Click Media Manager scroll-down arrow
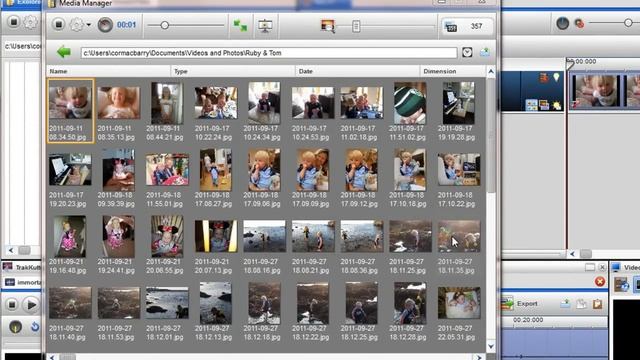Image resolution: width=640 pixels, height=360 pixels. point(491,347)
